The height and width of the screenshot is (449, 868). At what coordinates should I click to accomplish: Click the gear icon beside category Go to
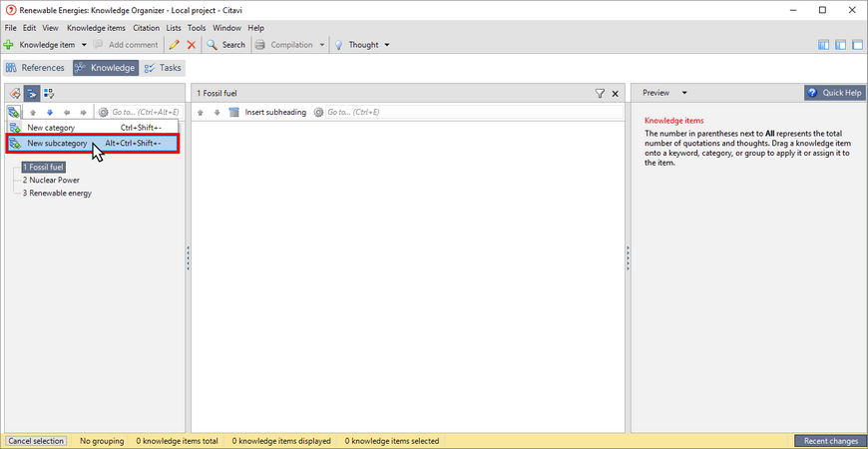coord(103,113)
